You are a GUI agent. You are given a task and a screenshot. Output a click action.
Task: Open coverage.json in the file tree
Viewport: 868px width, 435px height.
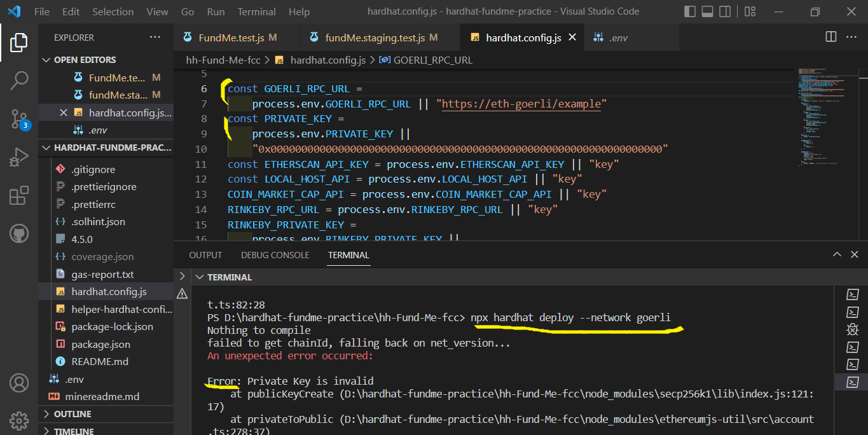pos(102,257)
